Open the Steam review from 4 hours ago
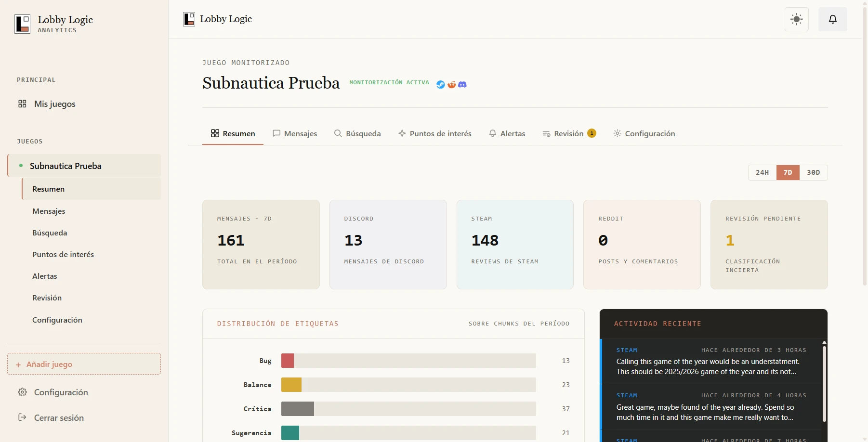The image size is (868, 442). click(x=711, y=407)
